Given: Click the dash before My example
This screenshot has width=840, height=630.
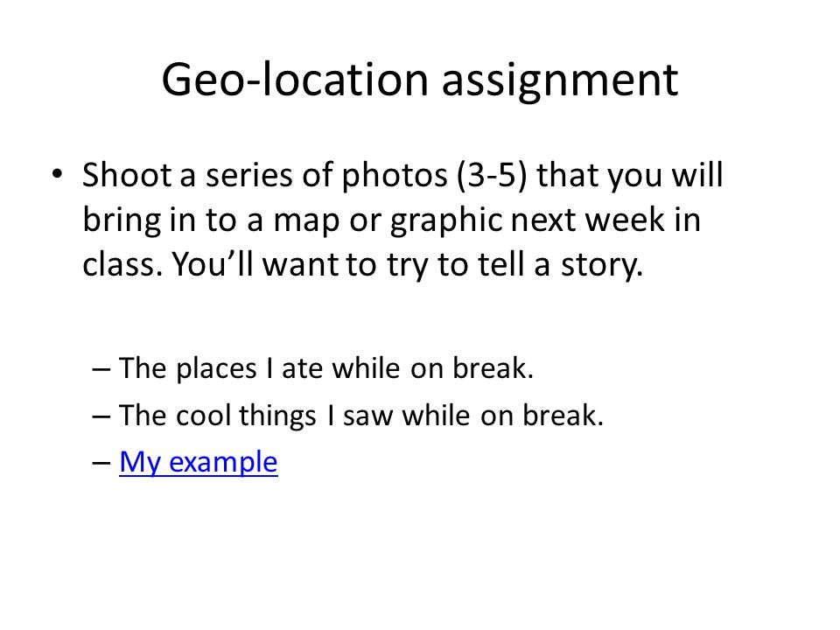Looking at the screenshot, I should (x=101, y=463).
